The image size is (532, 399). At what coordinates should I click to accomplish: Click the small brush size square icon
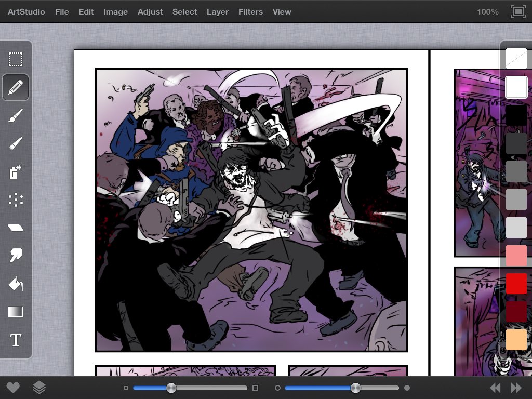pos(126,388)
